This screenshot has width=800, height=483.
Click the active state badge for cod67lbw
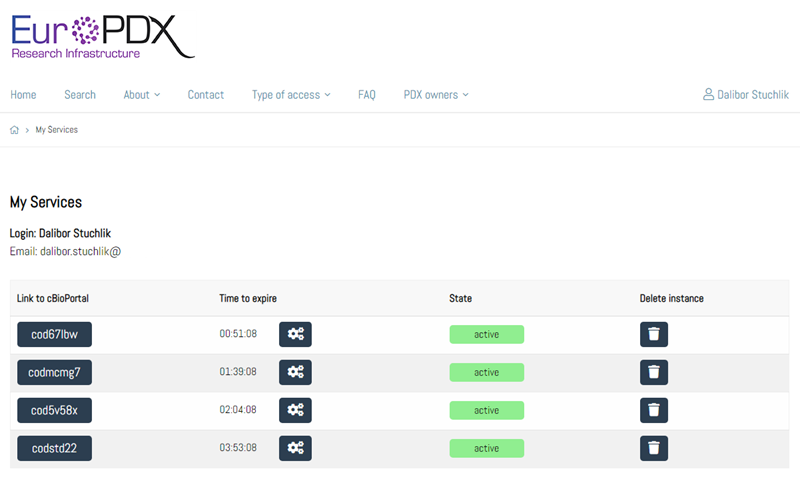click(x=486, y=335)
